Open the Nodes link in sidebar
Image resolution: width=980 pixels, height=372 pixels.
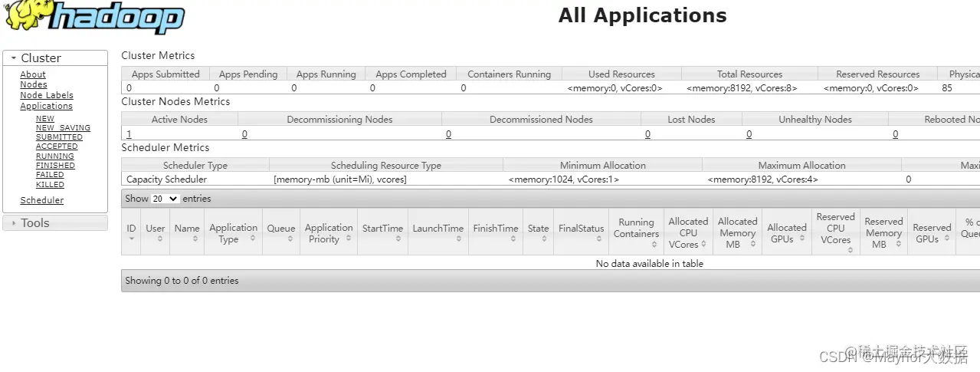[x=34, y=84]
